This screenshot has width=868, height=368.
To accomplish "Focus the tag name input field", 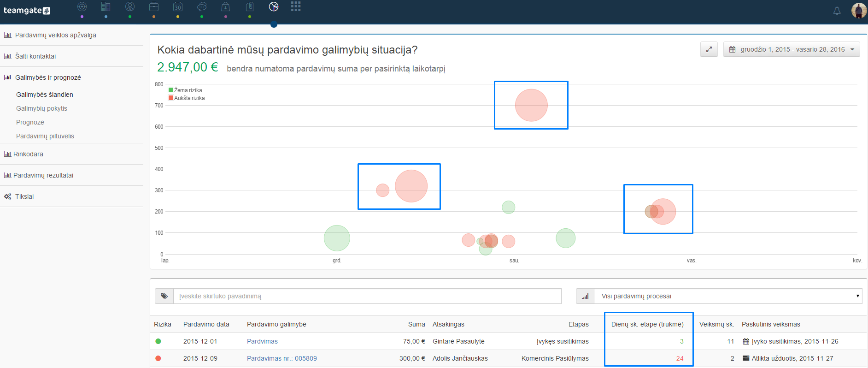I will 368,296.
